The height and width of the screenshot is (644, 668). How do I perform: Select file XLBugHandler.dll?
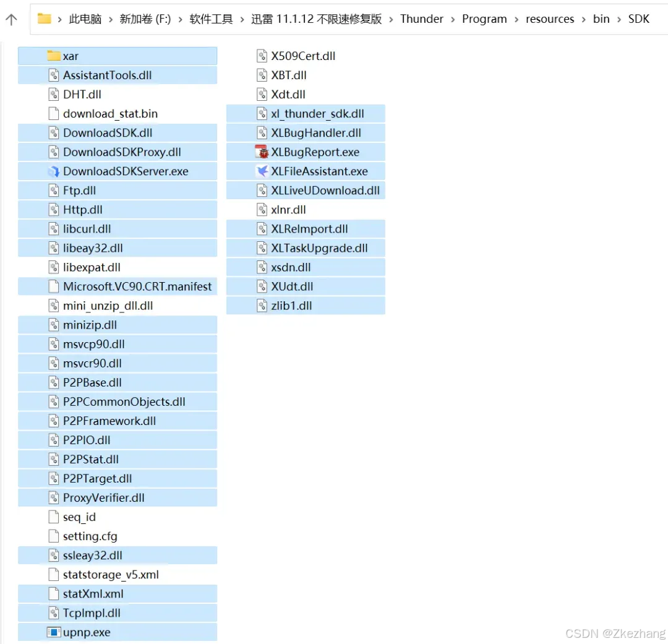[x=306, y=133]
